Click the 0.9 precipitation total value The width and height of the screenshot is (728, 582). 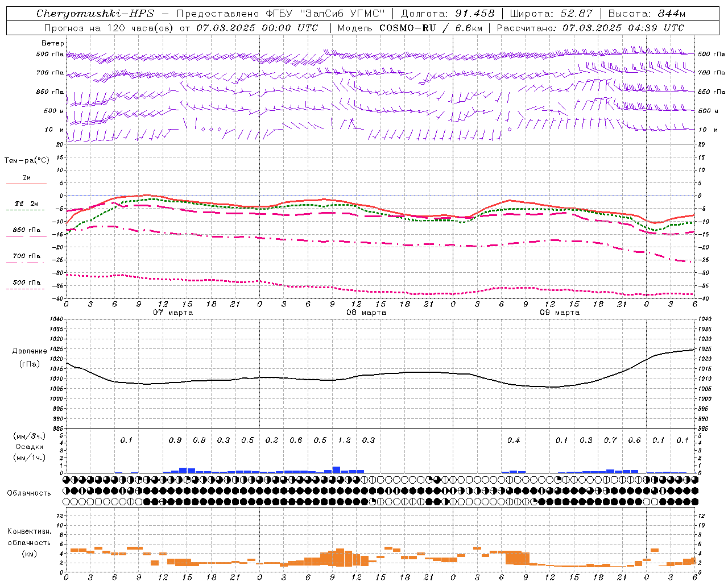[175, 440]
